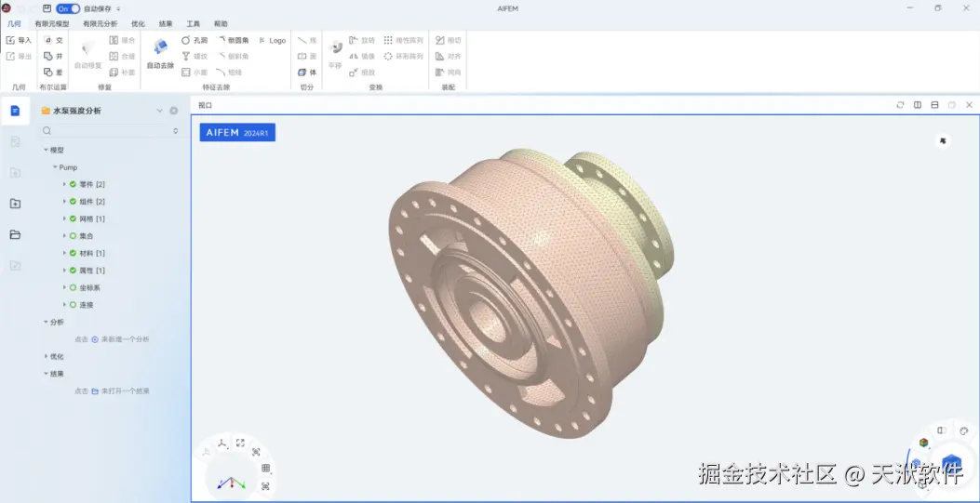Click the add-folder sidebar icon
The image size is (980, 503).
click(x=15, y=204)
